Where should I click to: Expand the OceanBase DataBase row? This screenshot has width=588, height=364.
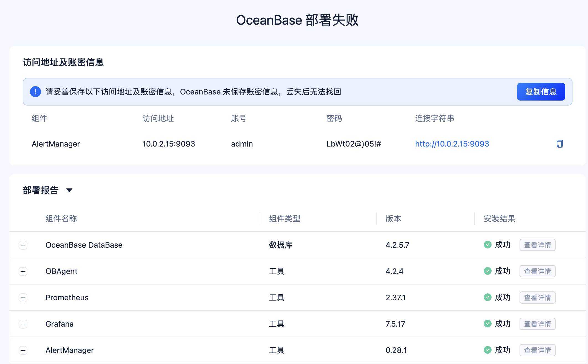coord(23,245)
